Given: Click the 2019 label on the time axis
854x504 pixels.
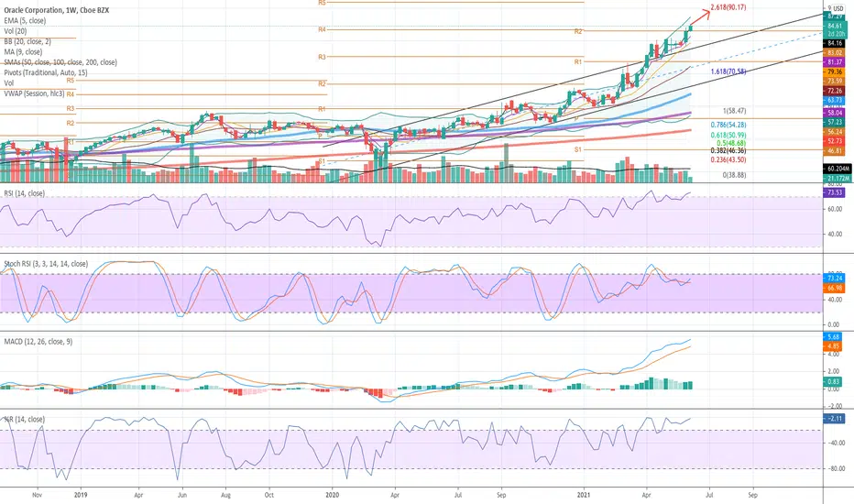Looking at the screenshot, I should point(81,495).
